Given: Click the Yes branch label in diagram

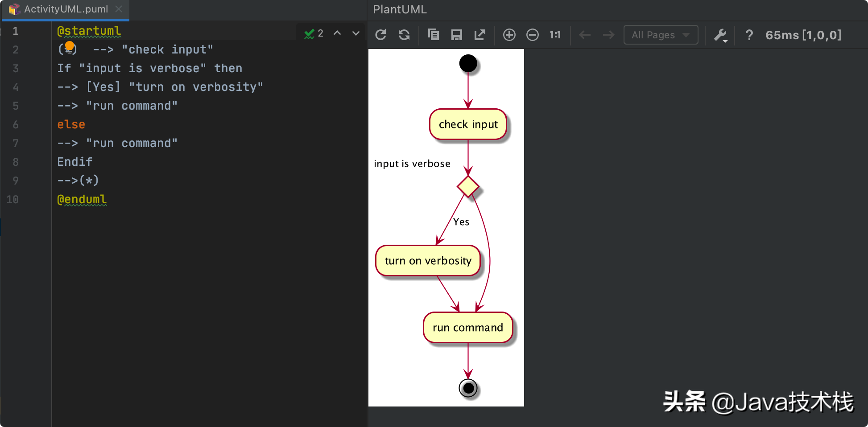Looking at the screenshot, I should point(461,222).
